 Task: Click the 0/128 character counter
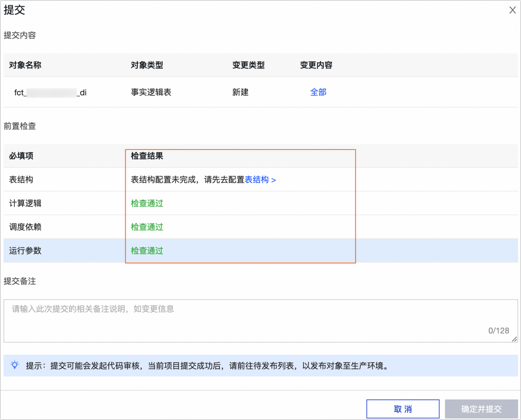coord(499,331)
